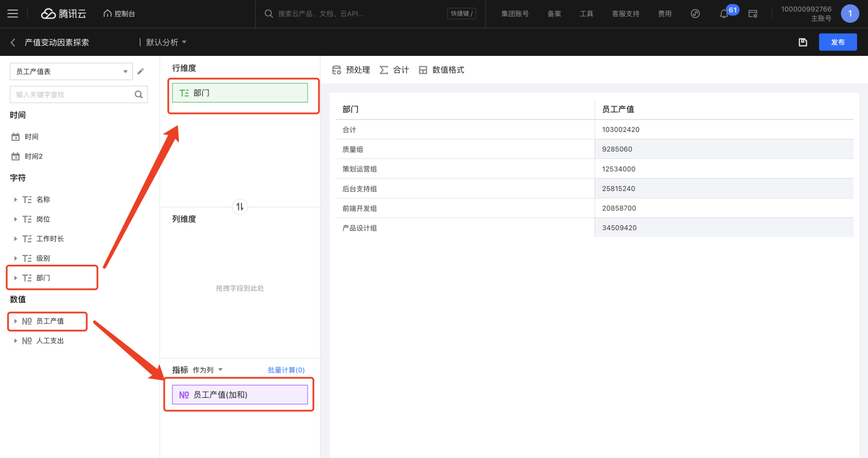Expand the 默认分析 dropdown
Image resolution: width=868 pixels, height=458 pixels.
166,42
